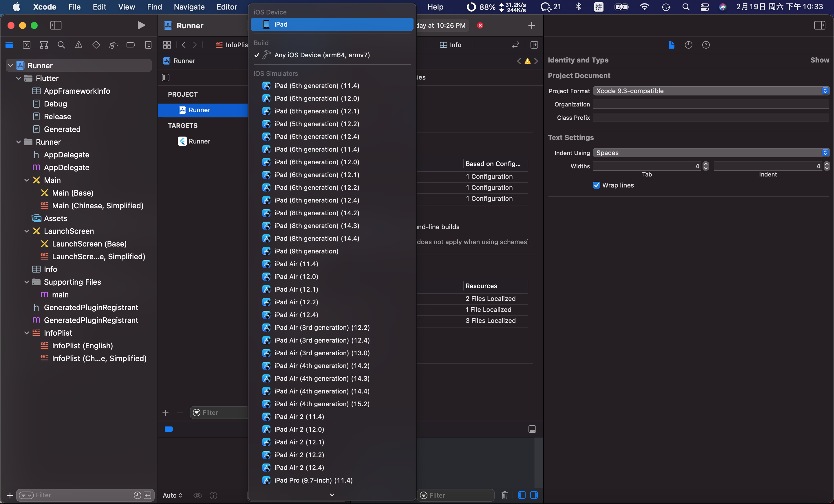Show the Quick Help inspector
The height and width of the screenshot is (504, 834).
pyautogui.click(x=706, y=45)
